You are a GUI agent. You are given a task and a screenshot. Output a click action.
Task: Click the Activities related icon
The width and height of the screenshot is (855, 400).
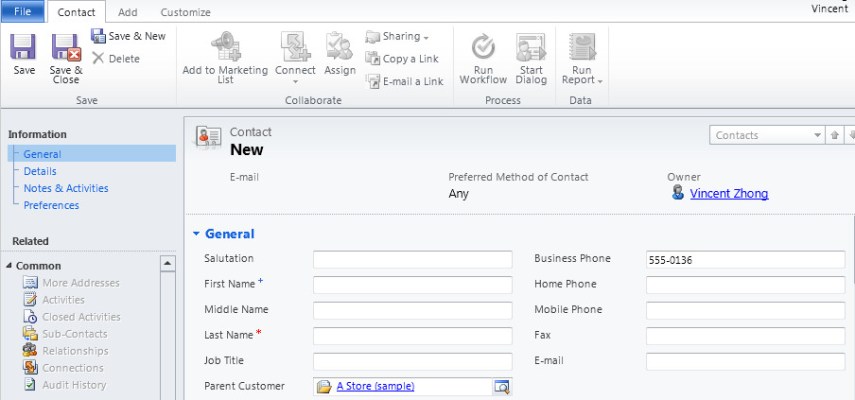pyautogui.click(x=30, y=299)
